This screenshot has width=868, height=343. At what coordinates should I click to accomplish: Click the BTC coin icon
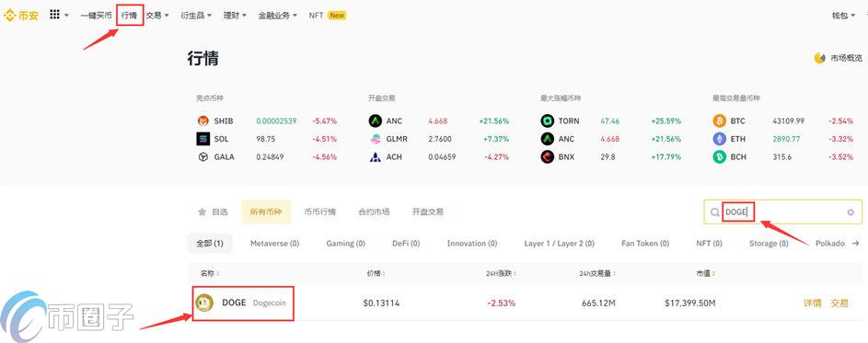coord(720,121)
